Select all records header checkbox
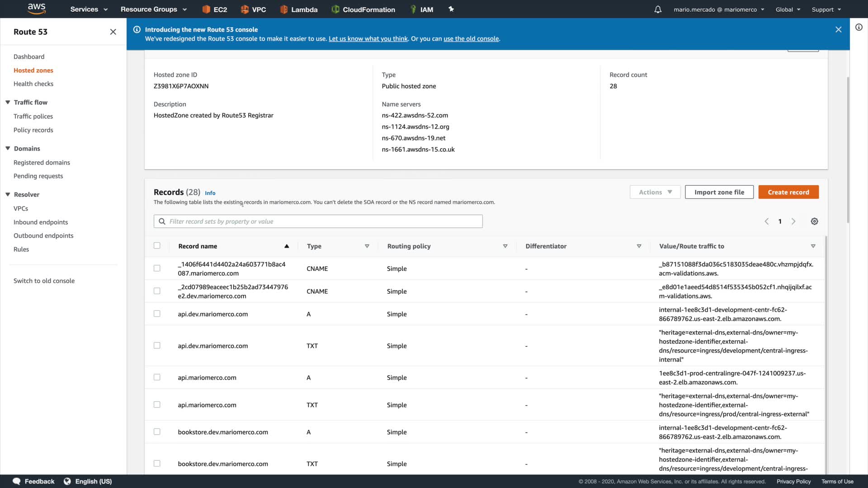 [157, 246]
